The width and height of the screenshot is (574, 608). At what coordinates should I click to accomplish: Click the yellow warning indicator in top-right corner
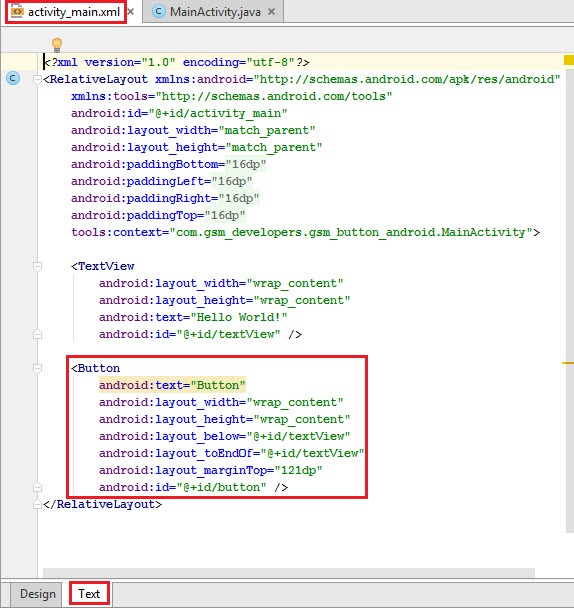pos(569,60)
